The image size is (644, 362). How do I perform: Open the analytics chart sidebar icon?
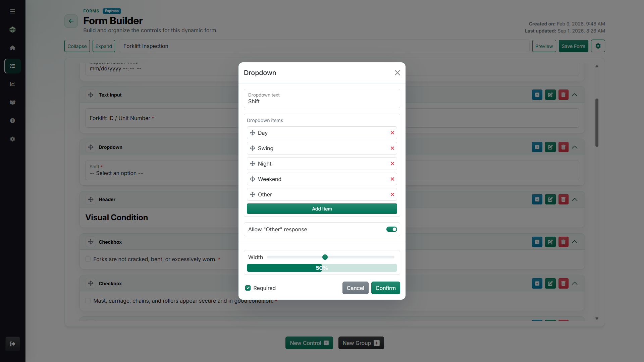pos(12,84)
